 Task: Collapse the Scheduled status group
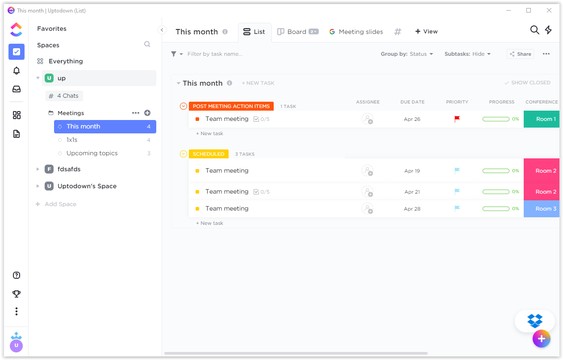183,154
